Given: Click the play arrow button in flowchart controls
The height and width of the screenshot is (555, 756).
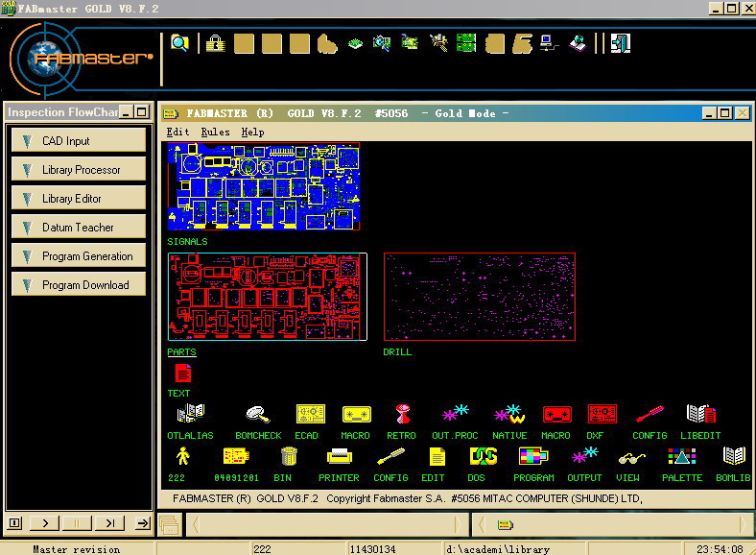Looking at the screenshot, I should (x=45, y=523).
